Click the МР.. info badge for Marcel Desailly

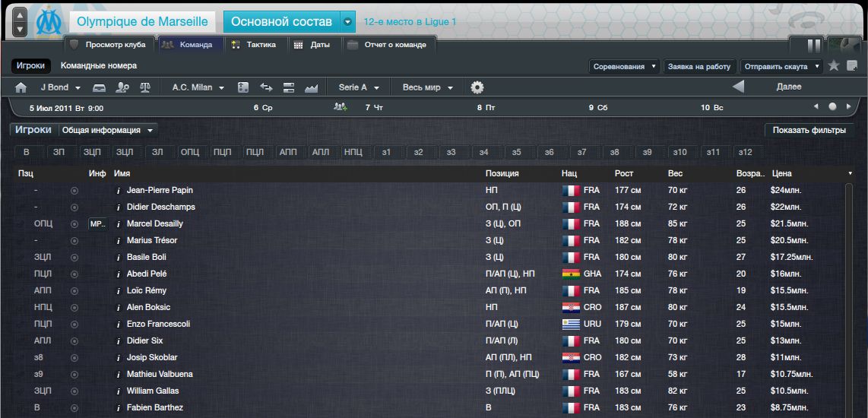pyautogui.click(x=98, y=224)
